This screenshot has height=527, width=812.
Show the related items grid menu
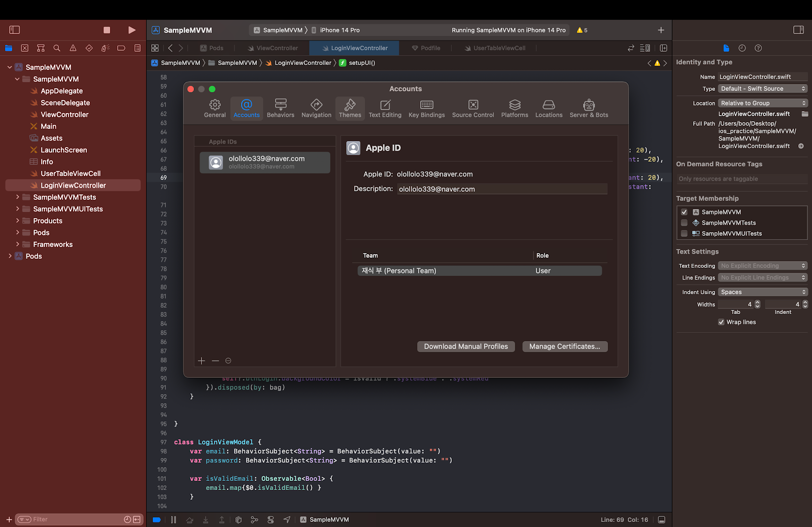155,48
